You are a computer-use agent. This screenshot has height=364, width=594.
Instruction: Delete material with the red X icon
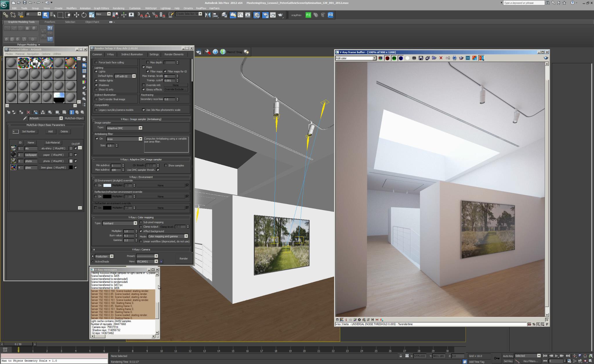(28, 112)
